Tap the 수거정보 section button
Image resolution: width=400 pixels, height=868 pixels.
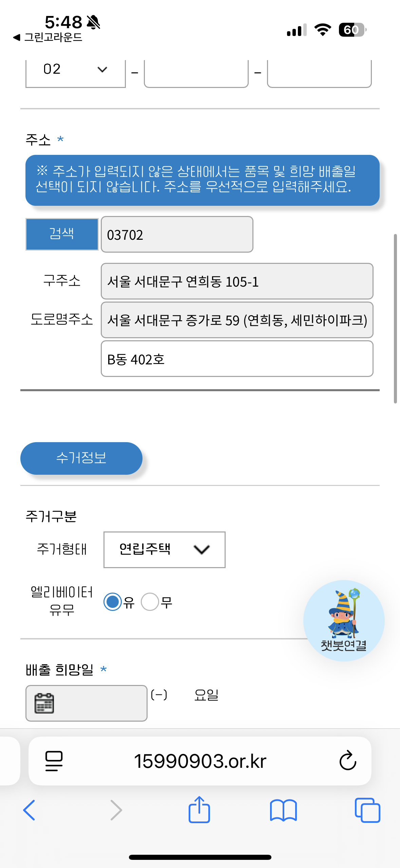tap(81, 458)
